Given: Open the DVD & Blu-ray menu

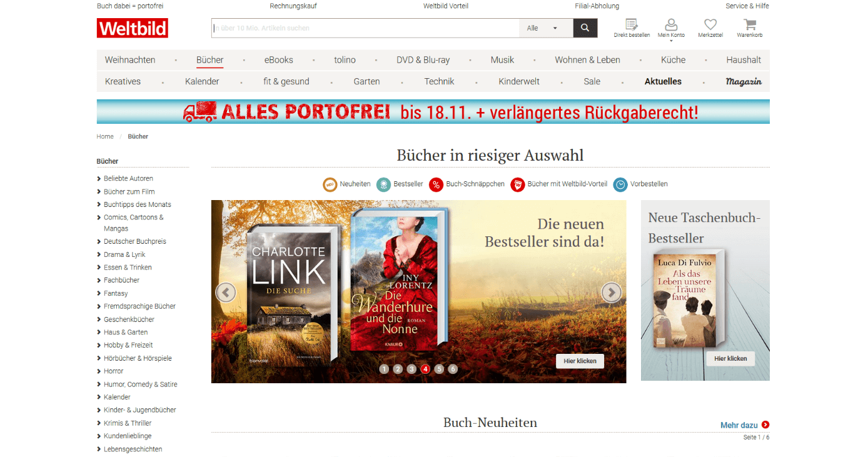Looking at the screenshot, I should coord(423,60).
